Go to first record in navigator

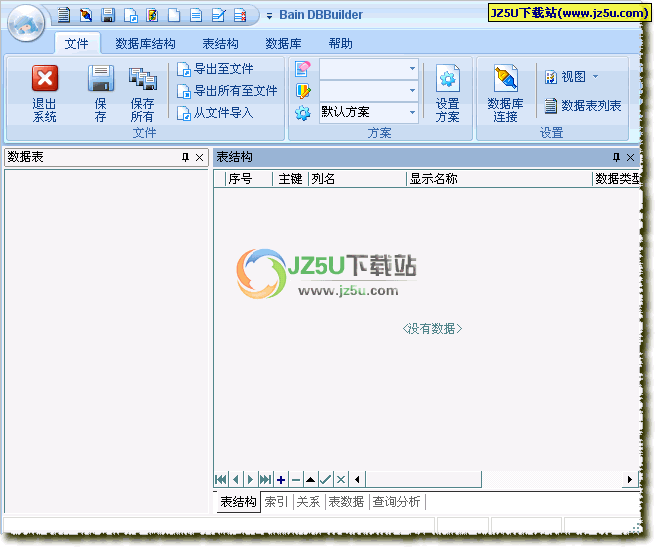pyautogui.click(x=221, y=479)
